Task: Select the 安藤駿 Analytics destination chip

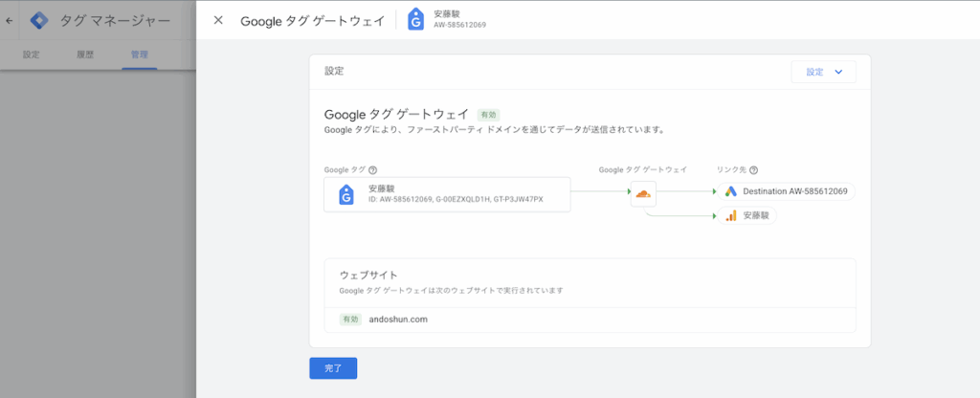Action: [746, 216]
